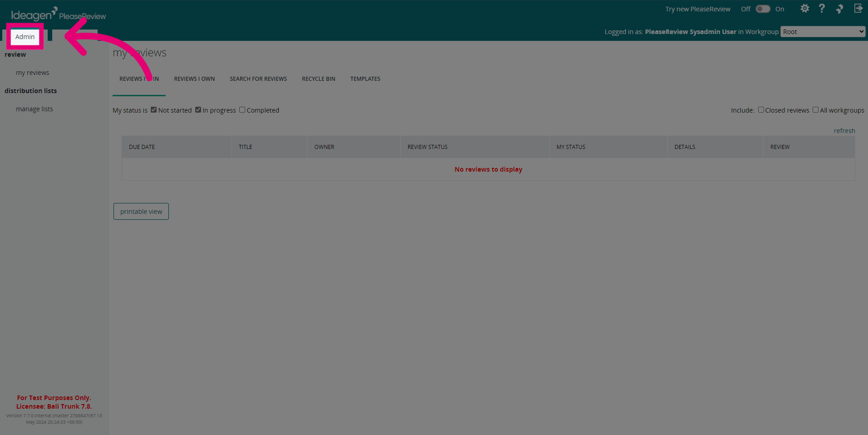Open the help question mark icon
Screen dimensions: 868x435
point(822,9)
